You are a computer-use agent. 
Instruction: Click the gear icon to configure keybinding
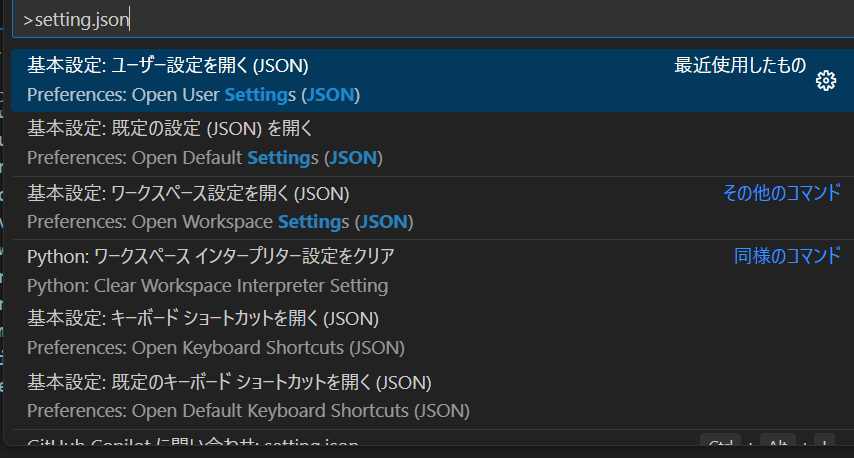pos(825,81)
